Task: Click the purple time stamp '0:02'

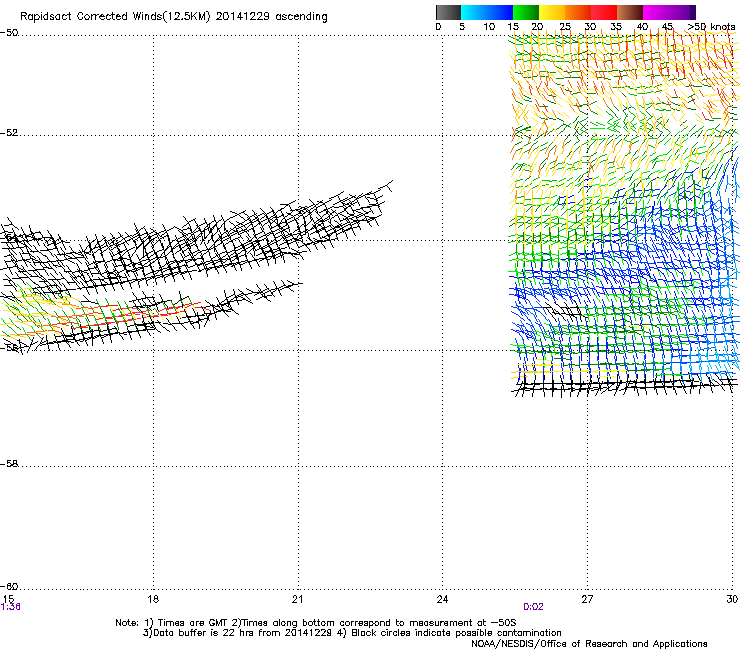Action: pos(533,607)
